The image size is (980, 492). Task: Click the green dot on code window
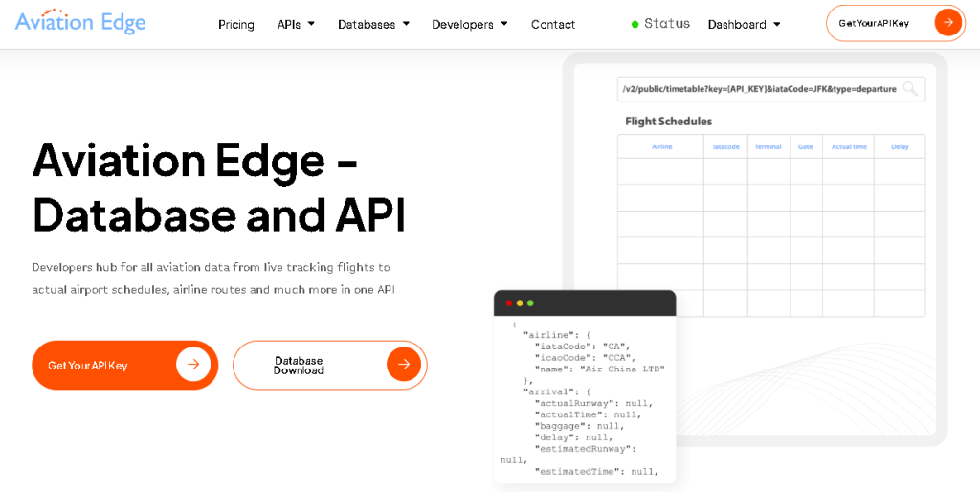point(530,303)
